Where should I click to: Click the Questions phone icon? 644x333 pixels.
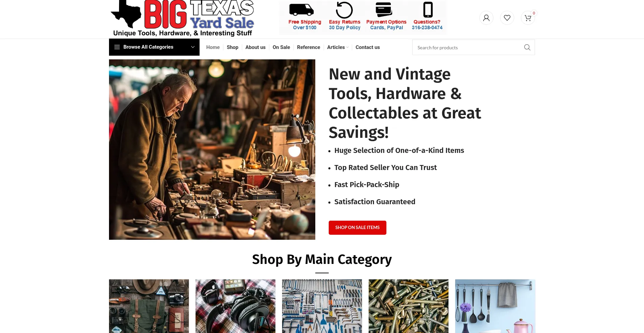[428, 9]
